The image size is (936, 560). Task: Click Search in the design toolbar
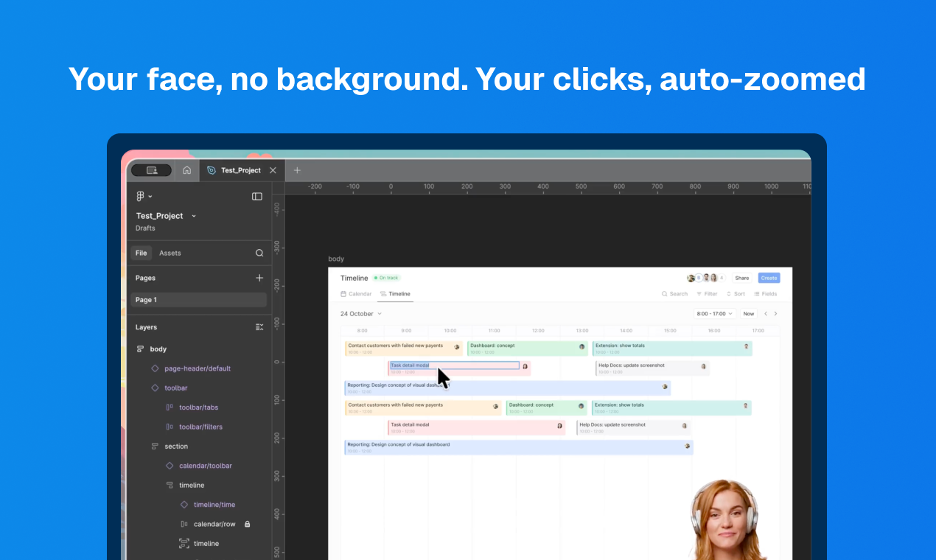[674, 294]
